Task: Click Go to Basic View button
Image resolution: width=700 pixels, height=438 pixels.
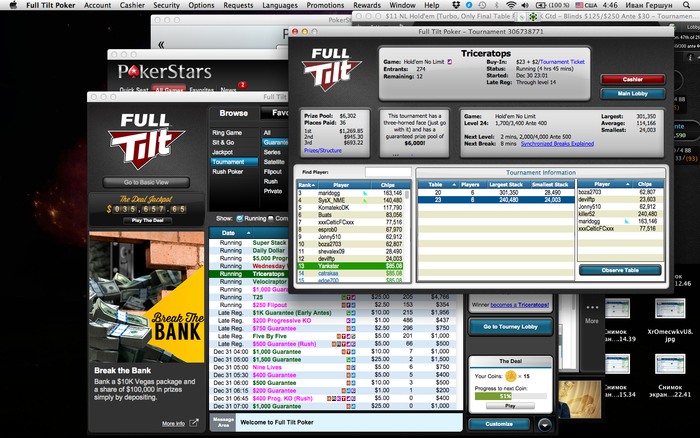Action: point(146,183)
